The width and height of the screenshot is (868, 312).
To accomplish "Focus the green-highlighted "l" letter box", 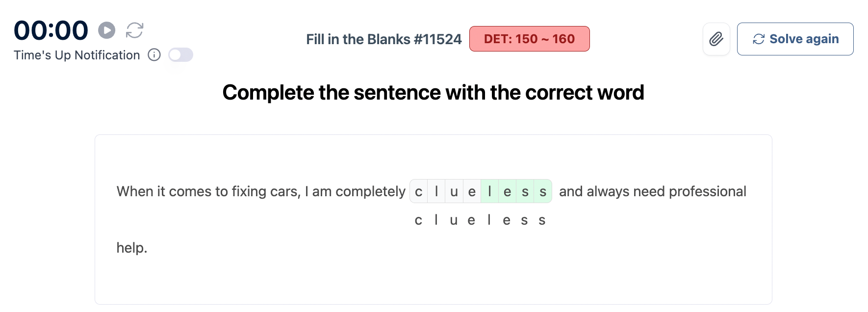I will point(489,191).
